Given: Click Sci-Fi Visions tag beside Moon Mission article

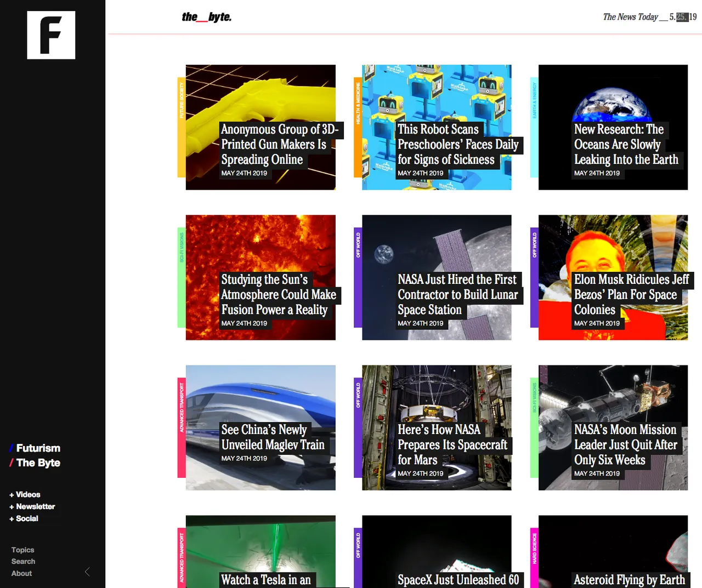Looking at the screenshot, I should point(534,427).
